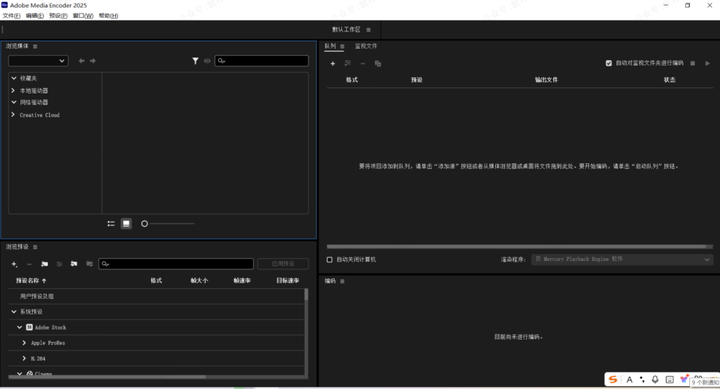Click the preset settings icon in Preset Browser
720x389 pixels.
pyautogui.click(x=59, y=264)
